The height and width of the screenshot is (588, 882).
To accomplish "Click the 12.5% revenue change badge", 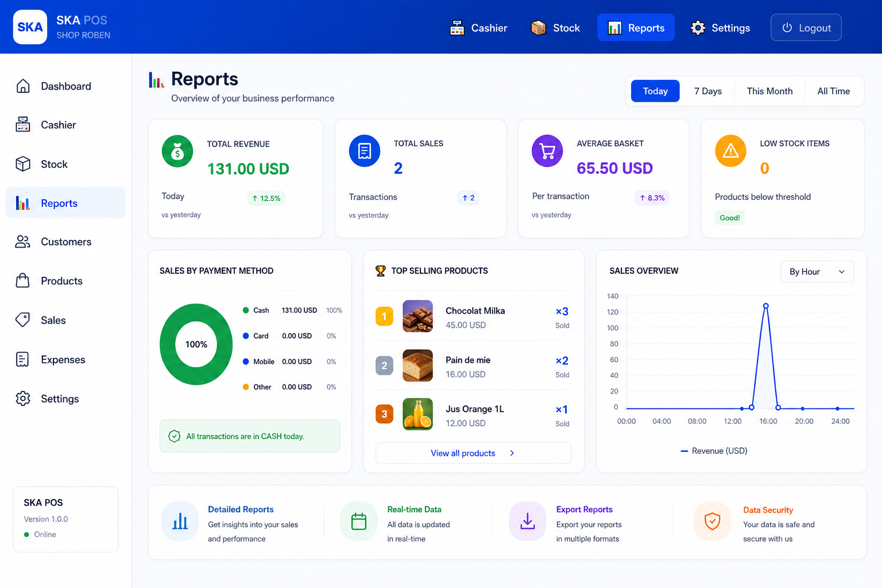I will tap(266, 198).
